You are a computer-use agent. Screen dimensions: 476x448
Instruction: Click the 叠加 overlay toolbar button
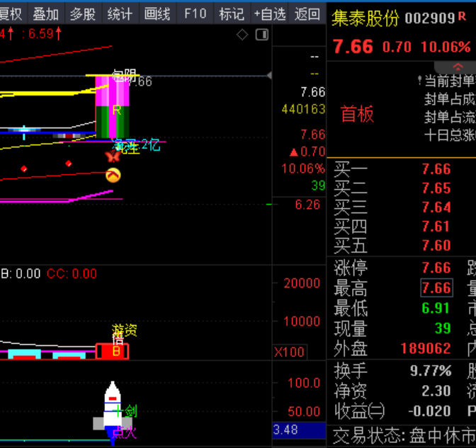(x=45, y=14)
